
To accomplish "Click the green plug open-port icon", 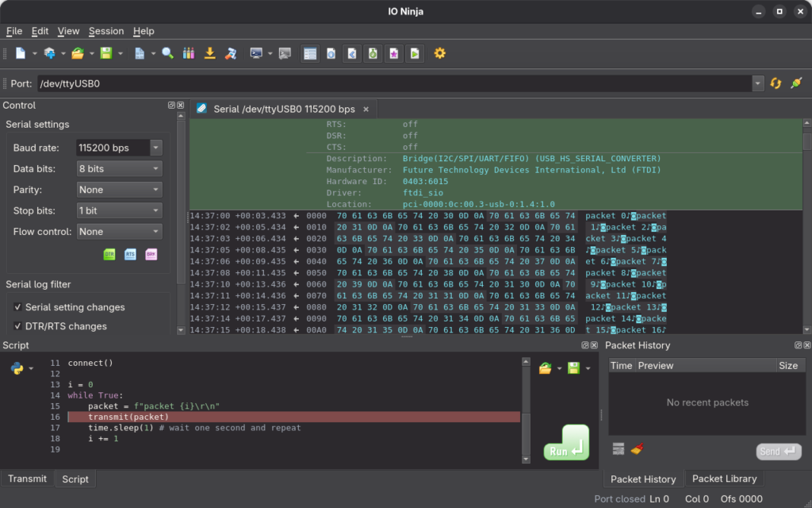I will [x=796, y=83].
